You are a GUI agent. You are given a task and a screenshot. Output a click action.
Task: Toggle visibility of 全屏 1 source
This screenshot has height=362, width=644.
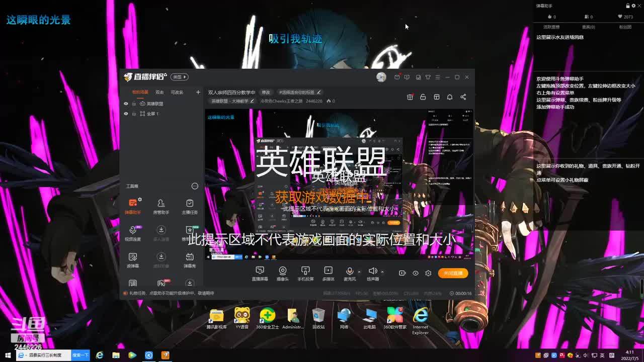tap(126, 114)
